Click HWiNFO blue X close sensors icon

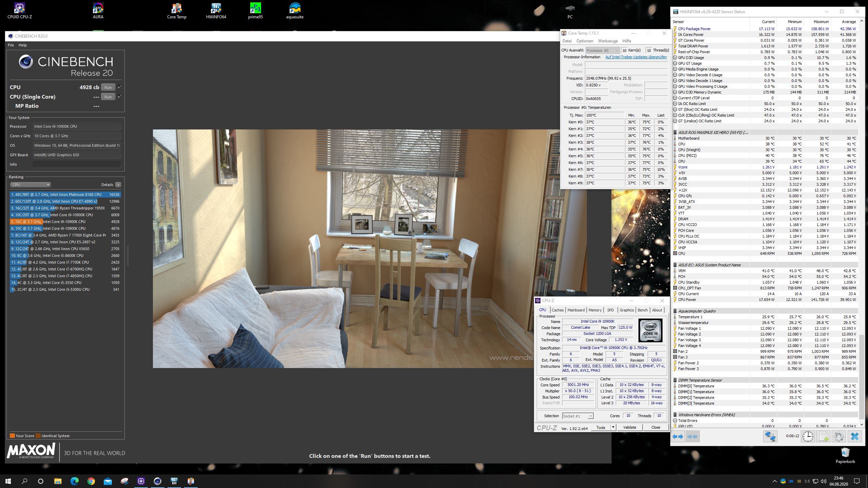[x=854, y=436]
